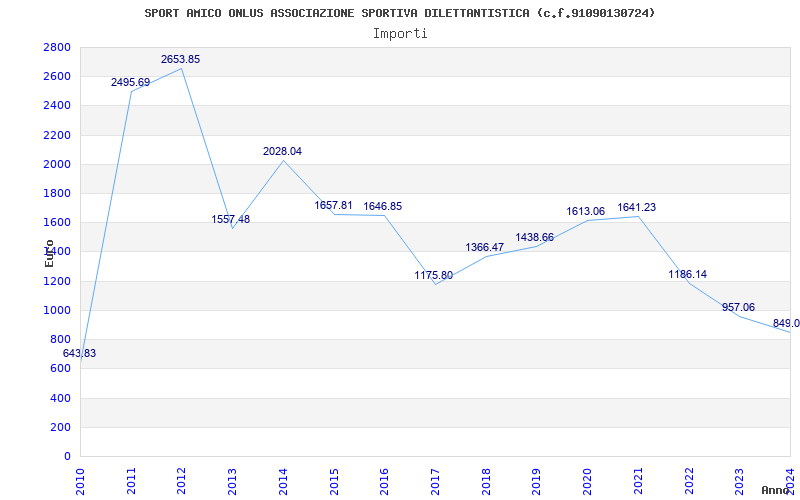
Task: Select the 1557.48 data label
Action: (231, 219)
